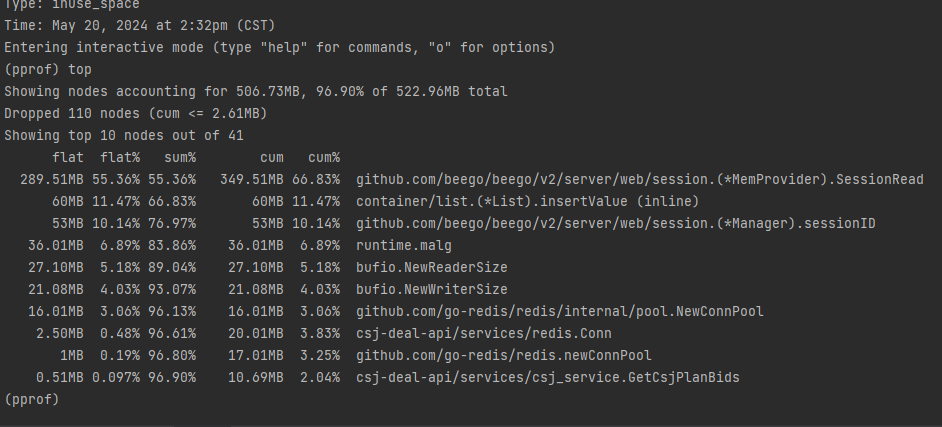Click the 'Dropped 110 nodes' line
942x427 pixels.
[136, 114]
